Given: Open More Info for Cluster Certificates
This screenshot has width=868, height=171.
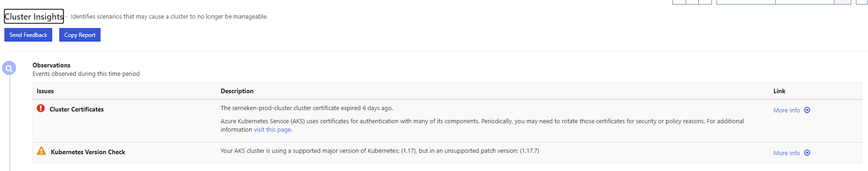Looking at the screenshot, I should click(x=787, y=110).
